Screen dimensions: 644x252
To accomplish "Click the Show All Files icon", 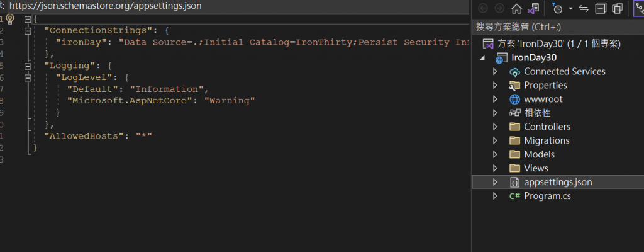I will [618, 8].
